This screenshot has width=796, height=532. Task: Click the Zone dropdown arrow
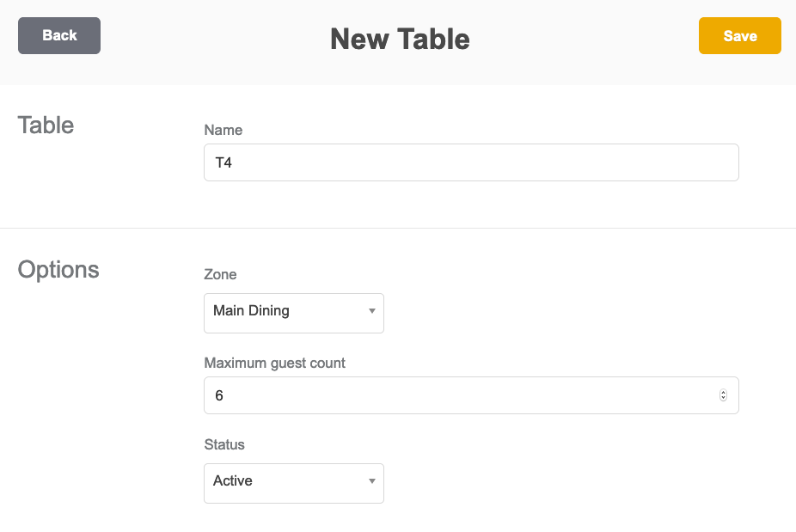371,313
